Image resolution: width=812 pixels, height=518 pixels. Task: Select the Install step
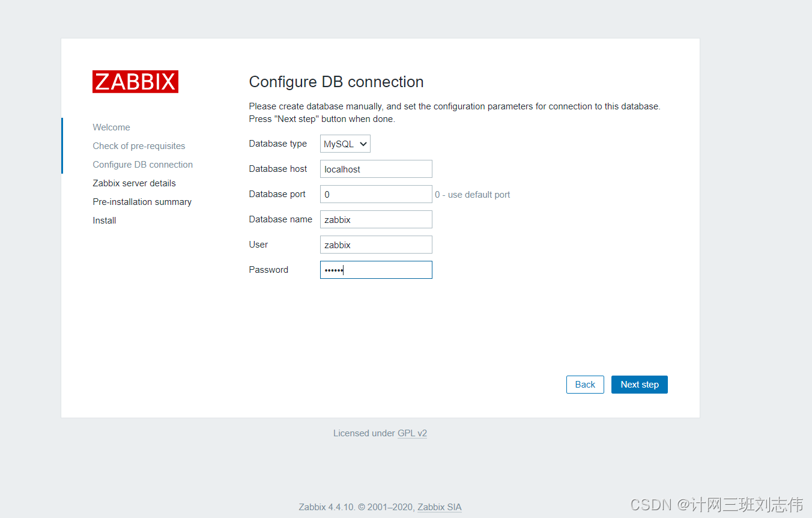pos(105,221)
